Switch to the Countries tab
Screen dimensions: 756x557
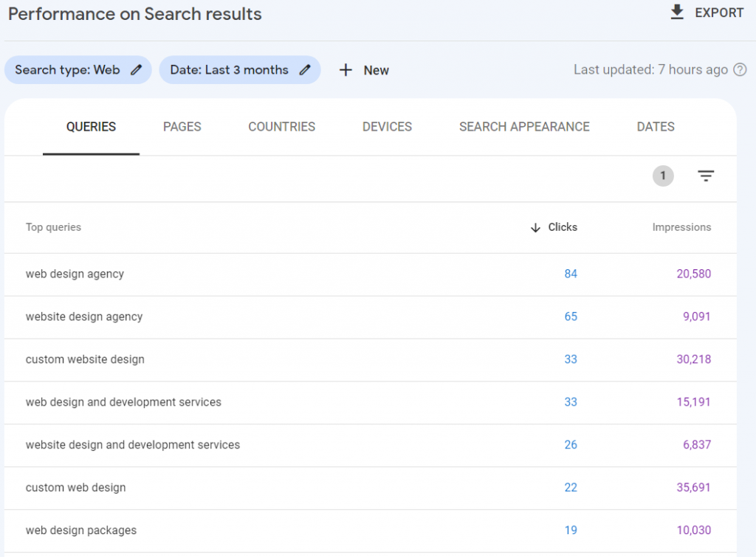pos(281,127)
